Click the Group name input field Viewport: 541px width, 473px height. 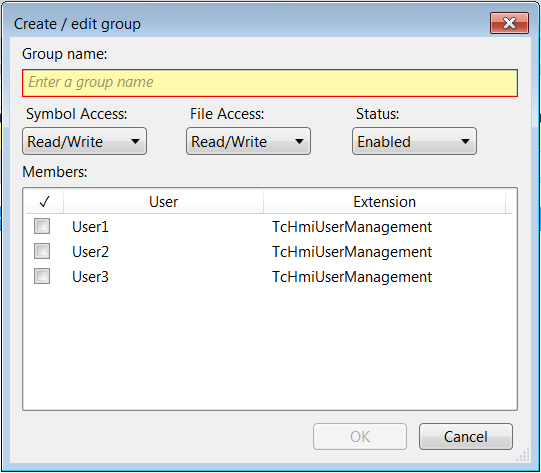[x=270, y=83]
